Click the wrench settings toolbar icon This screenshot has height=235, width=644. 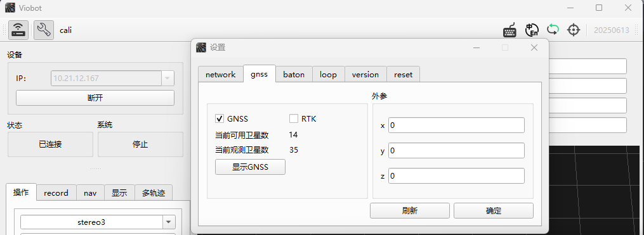point(44,30)
